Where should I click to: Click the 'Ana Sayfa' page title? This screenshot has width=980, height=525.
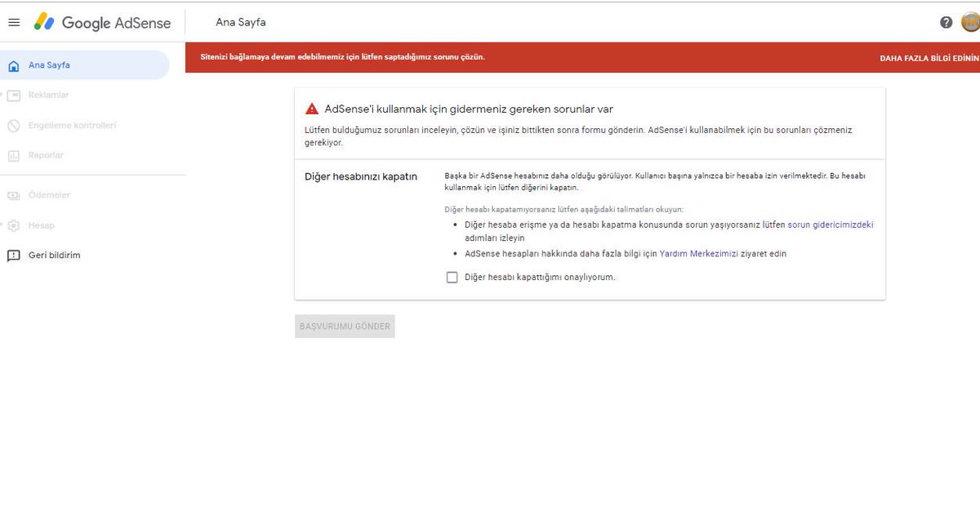tap(241, 22)
